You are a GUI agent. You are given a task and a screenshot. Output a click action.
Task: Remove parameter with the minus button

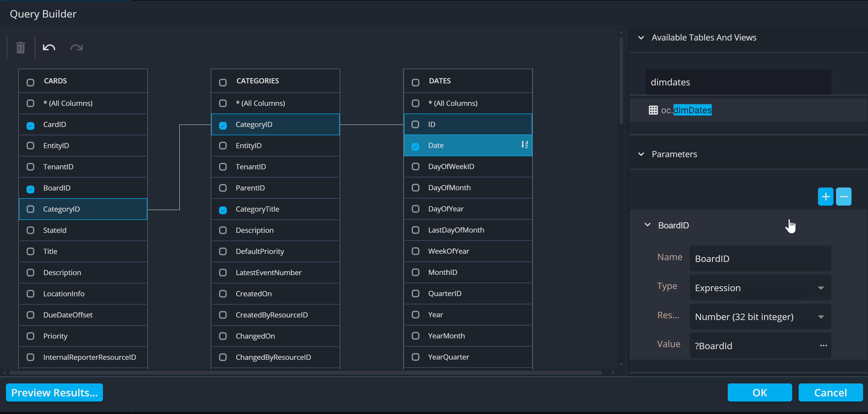843,197
